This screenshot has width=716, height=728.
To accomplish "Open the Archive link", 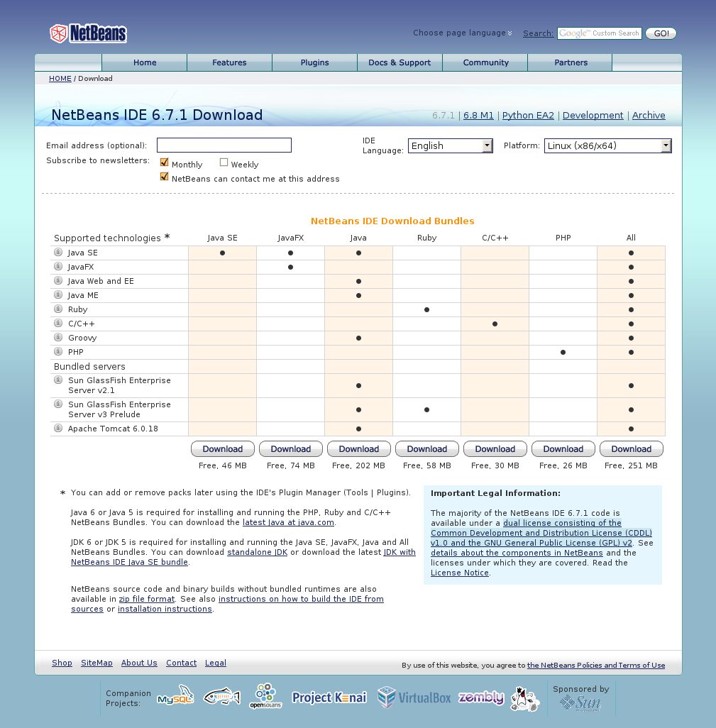I will click(x=649, y=115).
